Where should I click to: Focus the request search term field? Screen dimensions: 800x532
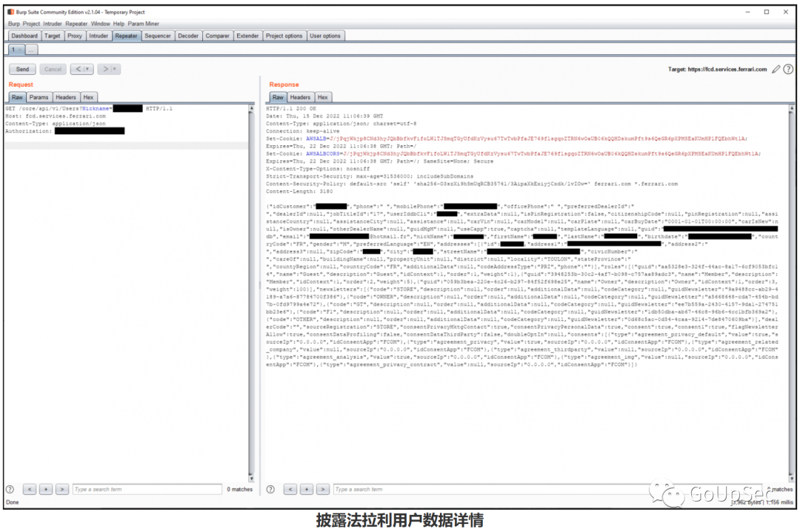[x=147, y=489]
